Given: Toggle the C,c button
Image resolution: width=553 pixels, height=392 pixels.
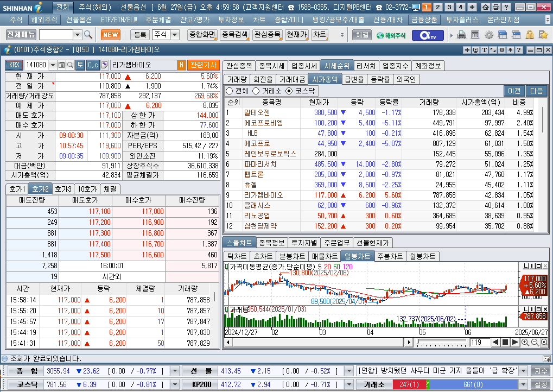Looking at the screenshot, I should [93, 65].
